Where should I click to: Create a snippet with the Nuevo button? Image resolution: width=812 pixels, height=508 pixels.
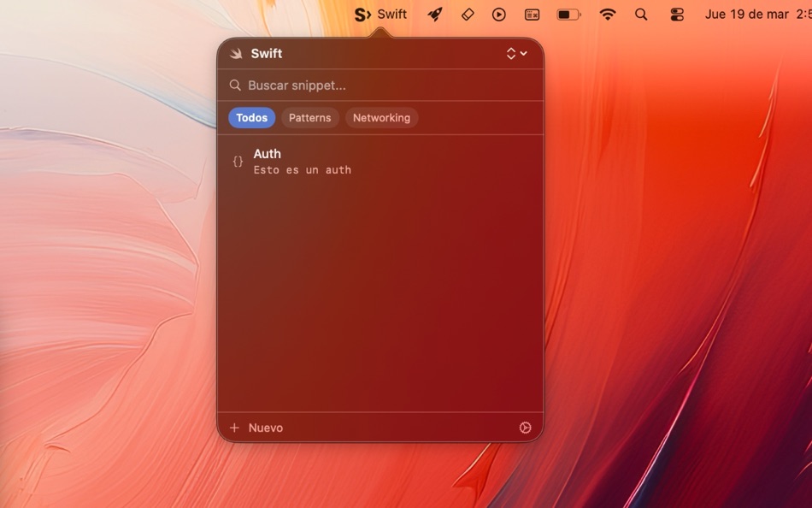click(256, 427)
